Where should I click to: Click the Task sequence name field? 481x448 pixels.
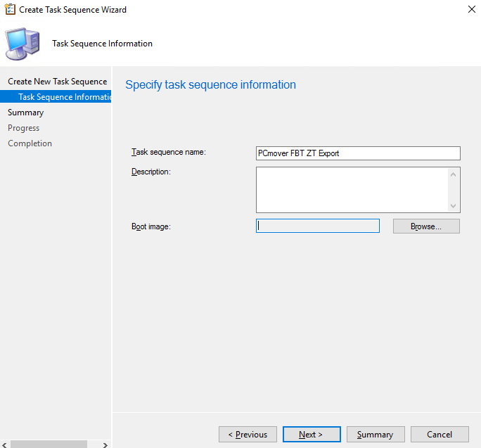coord(358,153)
